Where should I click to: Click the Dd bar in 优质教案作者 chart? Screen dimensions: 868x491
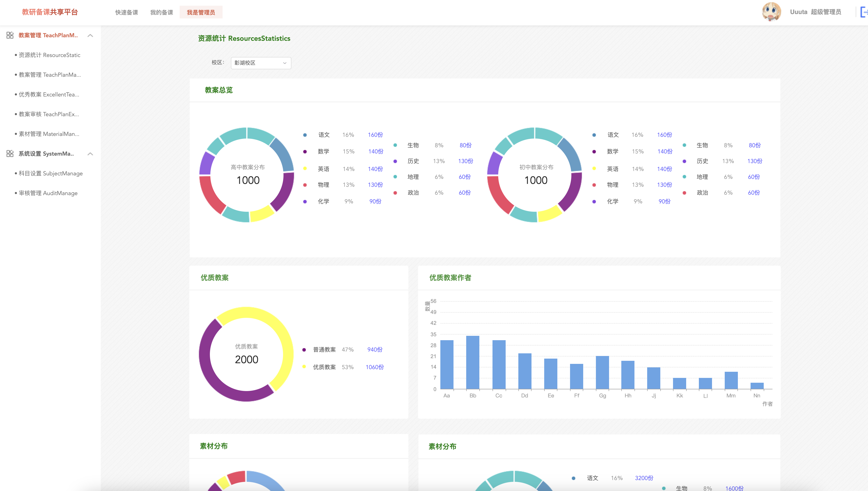click(x=525, y=371)
